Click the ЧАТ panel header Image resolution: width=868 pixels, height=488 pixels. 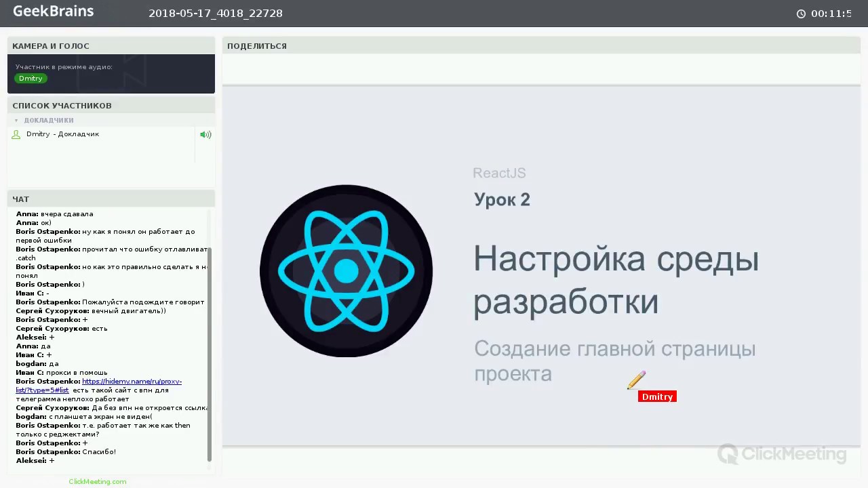(111, 199)
